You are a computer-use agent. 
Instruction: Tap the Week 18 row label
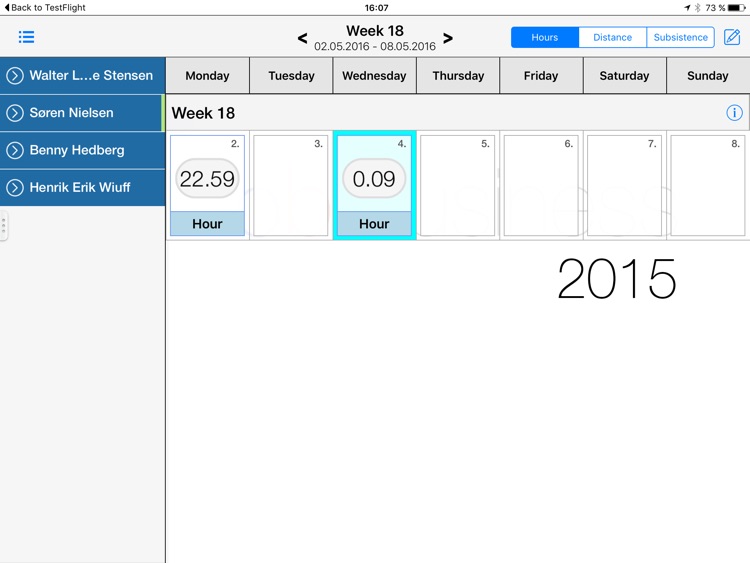click(203, 113)
